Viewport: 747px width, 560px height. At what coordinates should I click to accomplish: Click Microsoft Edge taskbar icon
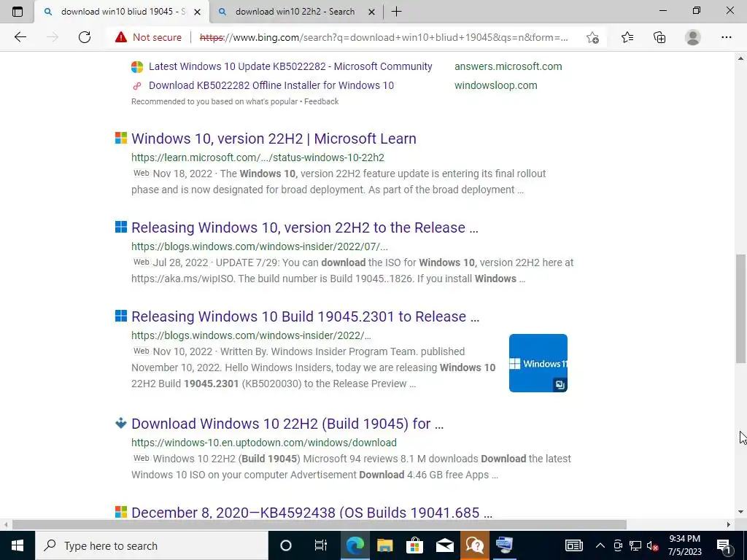coord(355,545)
